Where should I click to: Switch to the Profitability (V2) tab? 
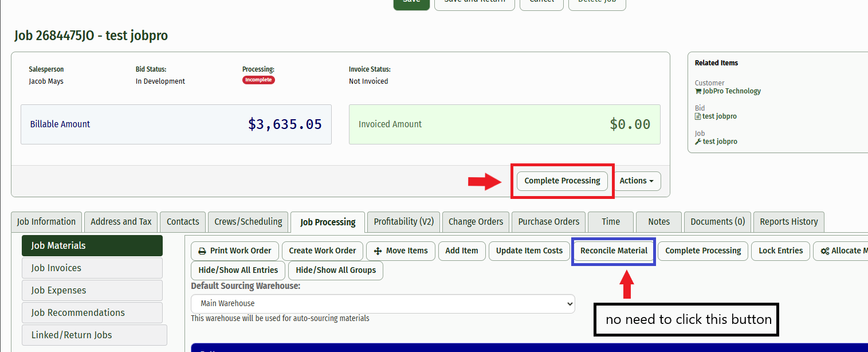coord(403,222)
